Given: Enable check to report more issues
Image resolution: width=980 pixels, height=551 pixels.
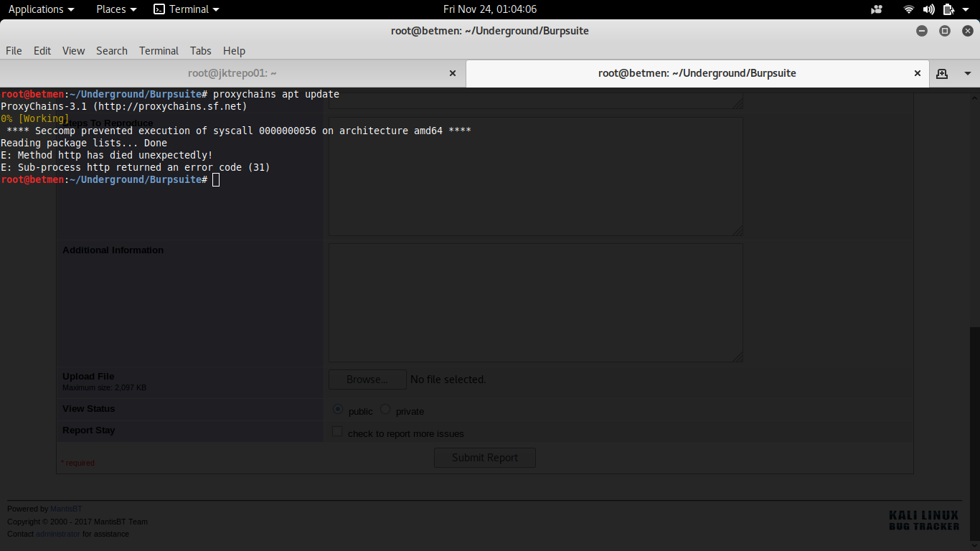Looking at the screenshot, I should [337, 432].
